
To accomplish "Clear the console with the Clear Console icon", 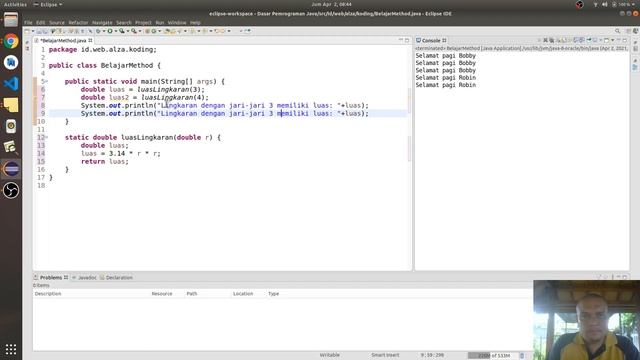I will click(558, 40).
